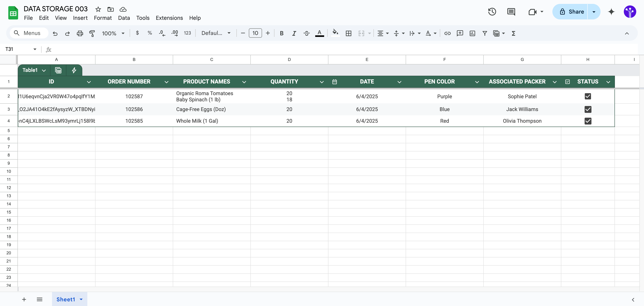Open the Functions sigma icon
644x306 pixels.
click(514, 33)
